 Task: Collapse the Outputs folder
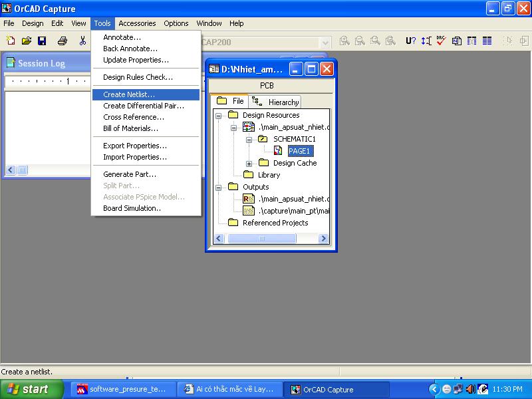point(219,188)
